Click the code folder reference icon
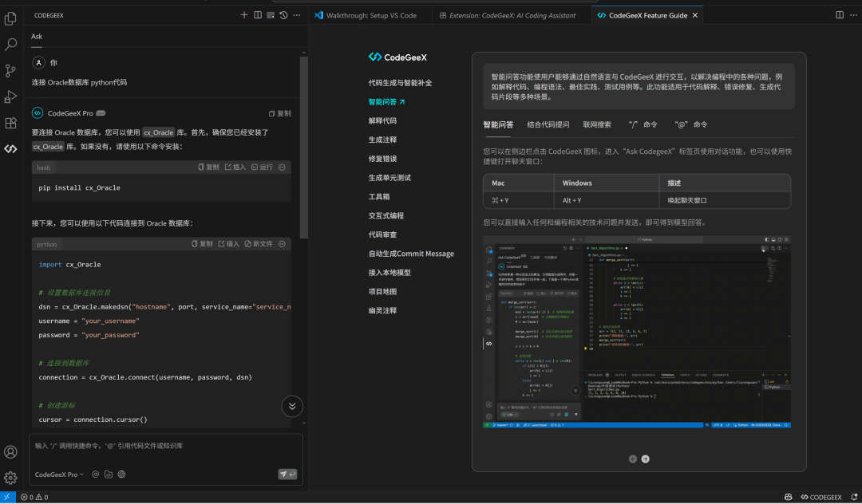862x504 pixels. click(x=109, y=474)
